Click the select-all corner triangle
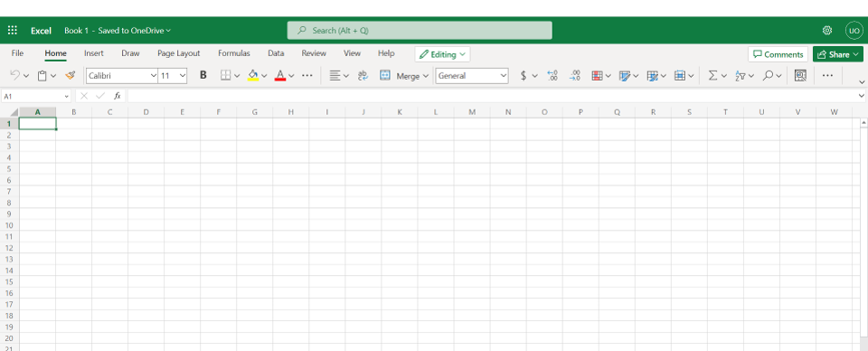Image resolution: width=868 pixels, height=351 pixels. (14, 112)
